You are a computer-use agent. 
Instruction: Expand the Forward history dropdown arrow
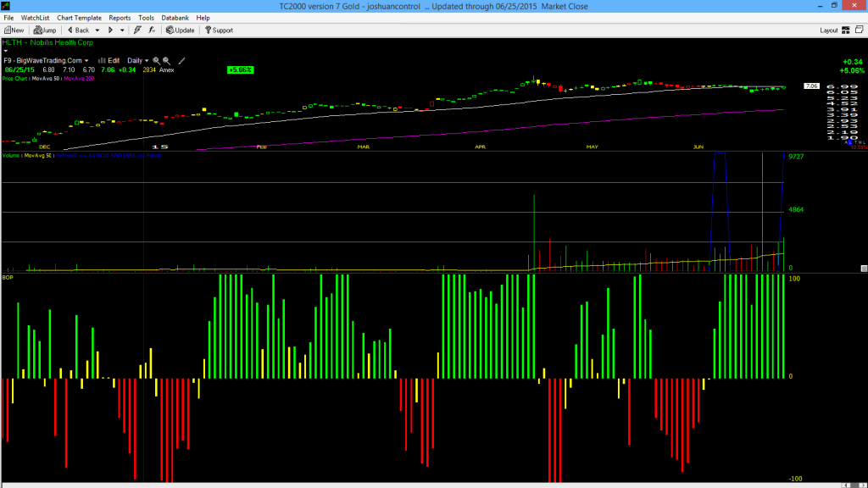[x=122, y=30]
